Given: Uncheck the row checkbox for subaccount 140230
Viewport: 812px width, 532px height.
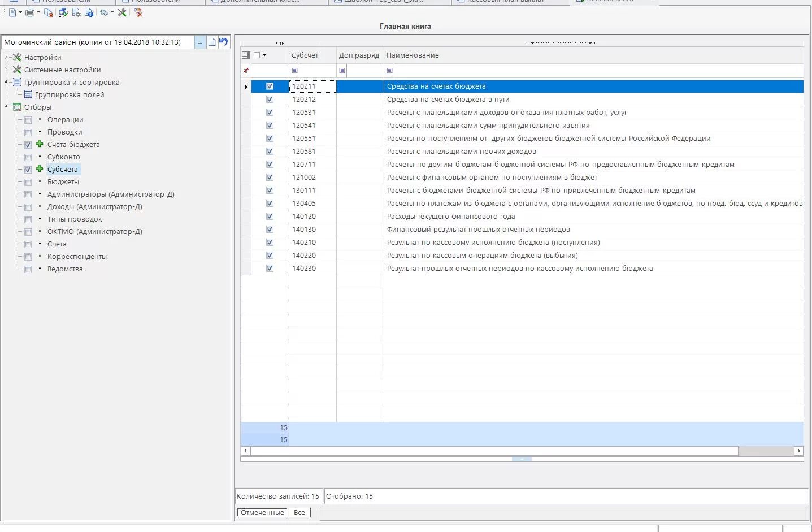Looking at the screenshot, I should pos(270,269).
